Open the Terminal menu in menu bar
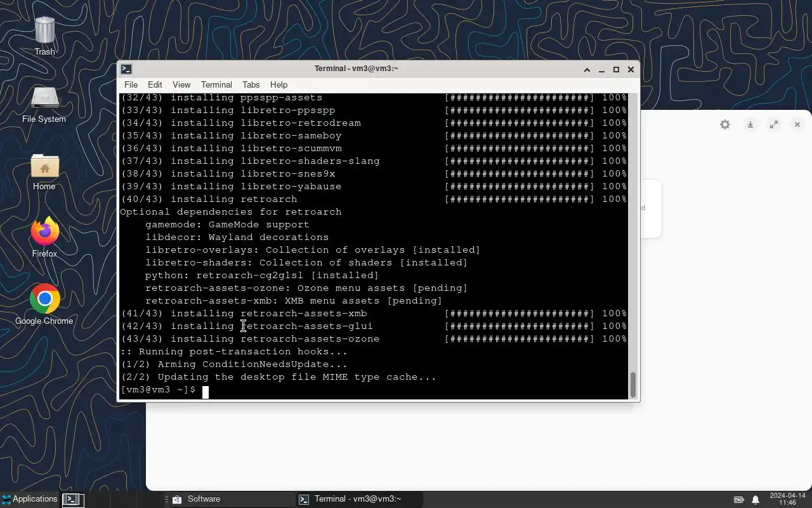Viewport: 812px width, 508px height. pos(216,84)
